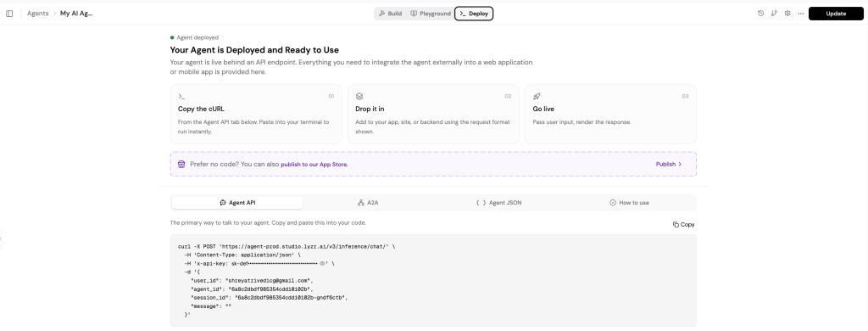
Task: Click the Your Agent is Deployed heading
Action: pos(254,50)
